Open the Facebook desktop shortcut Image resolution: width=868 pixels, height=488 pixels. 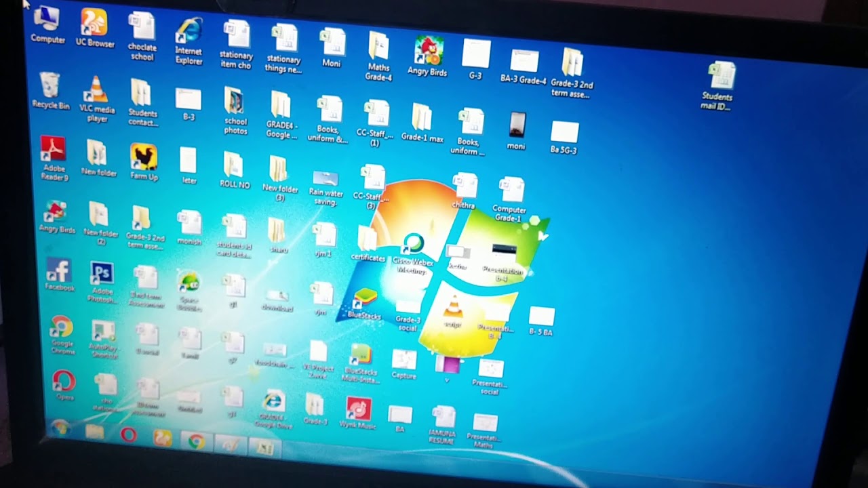pyautogui.click(x=59, y=274)
